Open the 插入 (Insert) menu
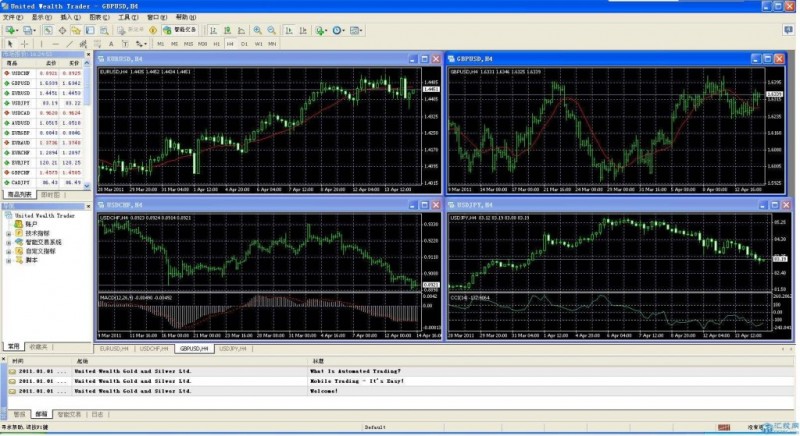 (x=70, y=17)
